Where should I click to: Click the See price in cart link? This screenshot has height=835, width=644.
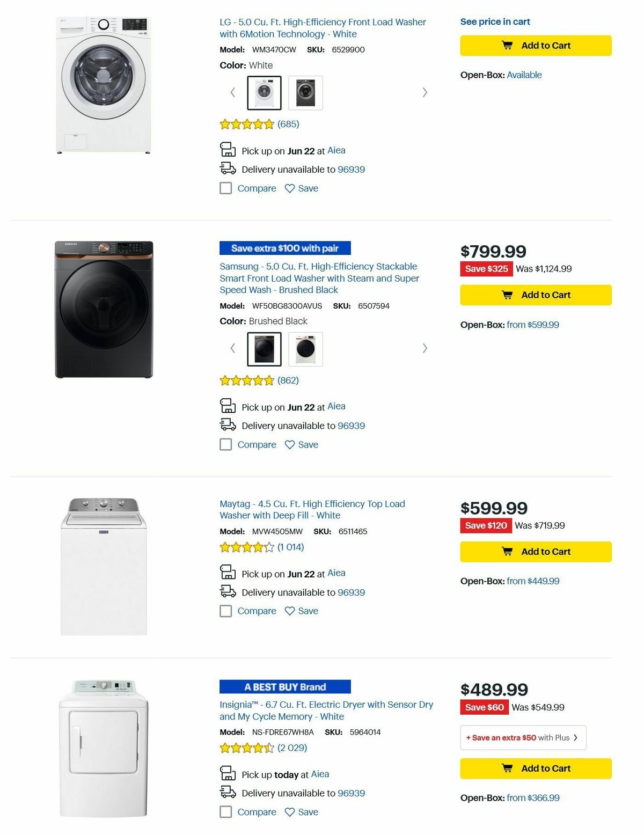click(494, 21)
